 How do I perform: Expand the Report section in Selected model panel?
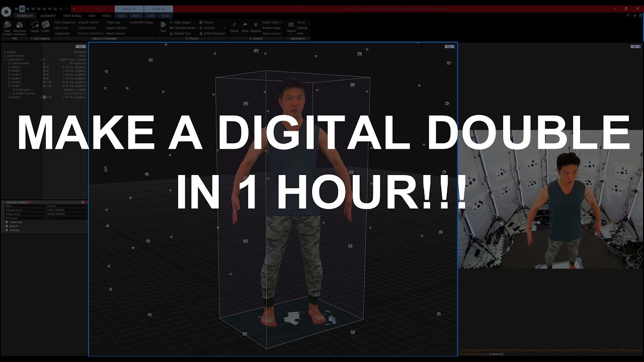(x=7, y=226)
